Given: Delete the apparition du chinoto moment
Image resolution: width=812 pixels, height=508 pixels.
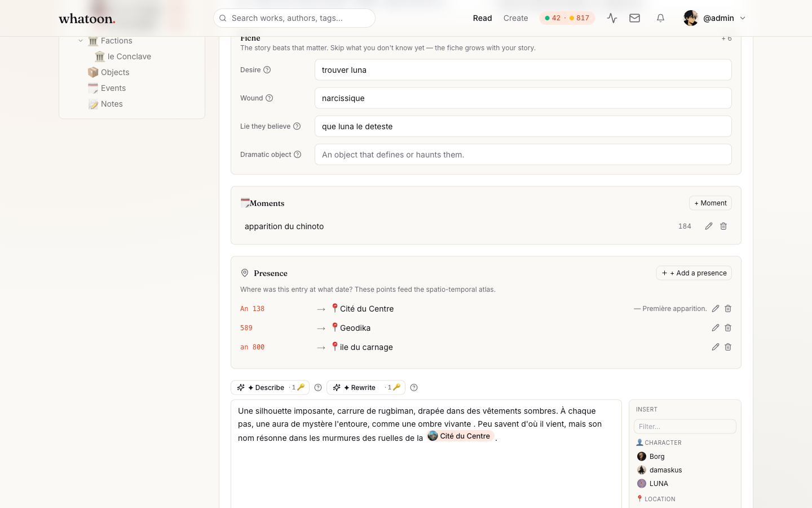Looking at the screenshot, I should coord(723,226).
